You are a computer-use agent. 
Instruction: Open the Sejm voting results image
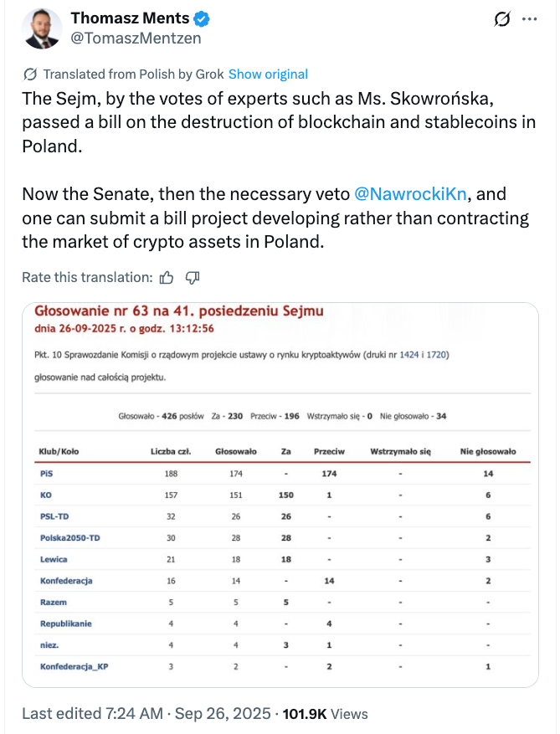(280, 495)
